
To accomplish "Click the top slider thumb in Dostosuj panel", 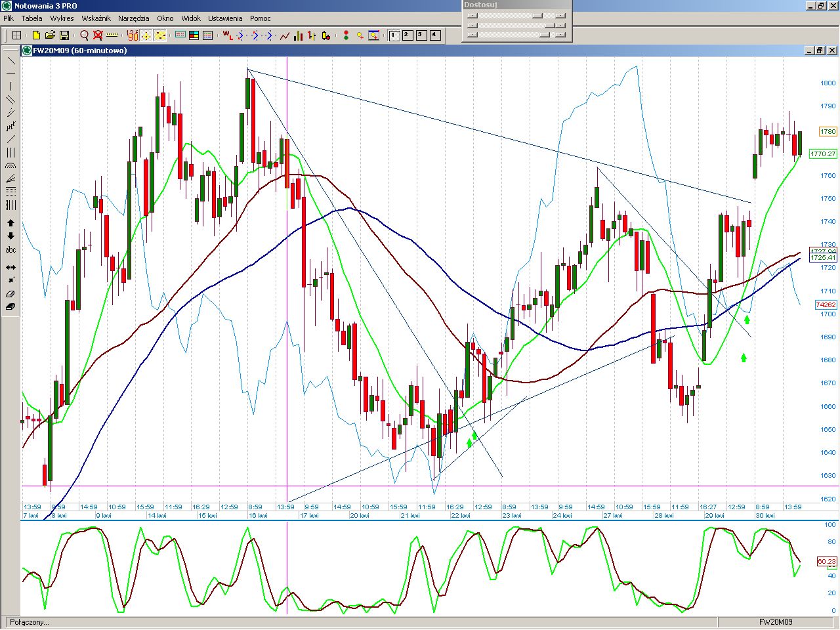I will pyautogui.click(x=537, y=16).
